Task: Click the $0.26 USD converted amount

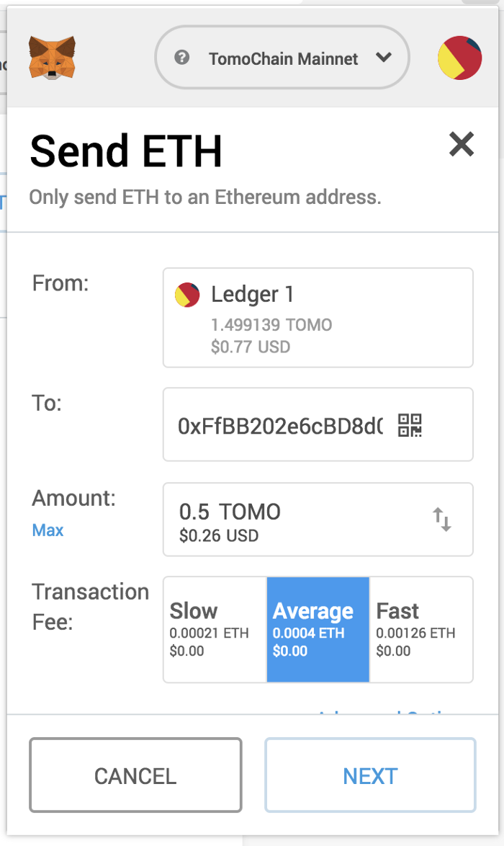Action: [219, 535]
